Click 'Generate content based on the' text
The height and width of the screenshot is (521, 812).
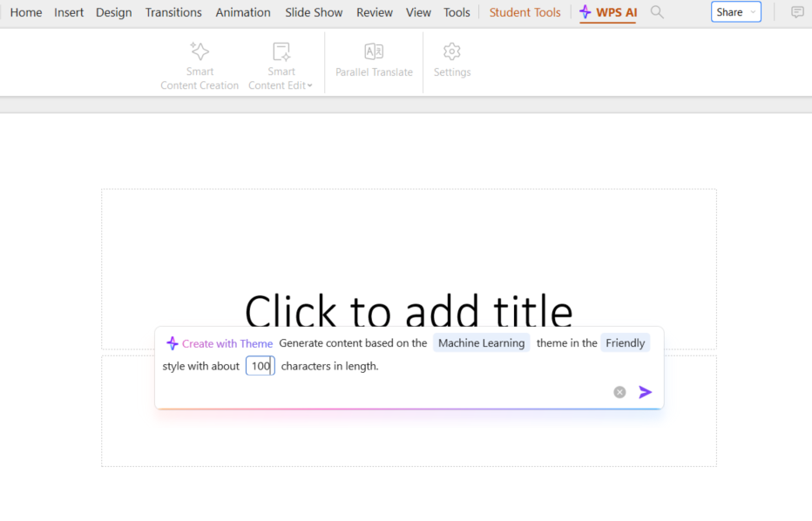pyautogui.click(x=353, y=343)
